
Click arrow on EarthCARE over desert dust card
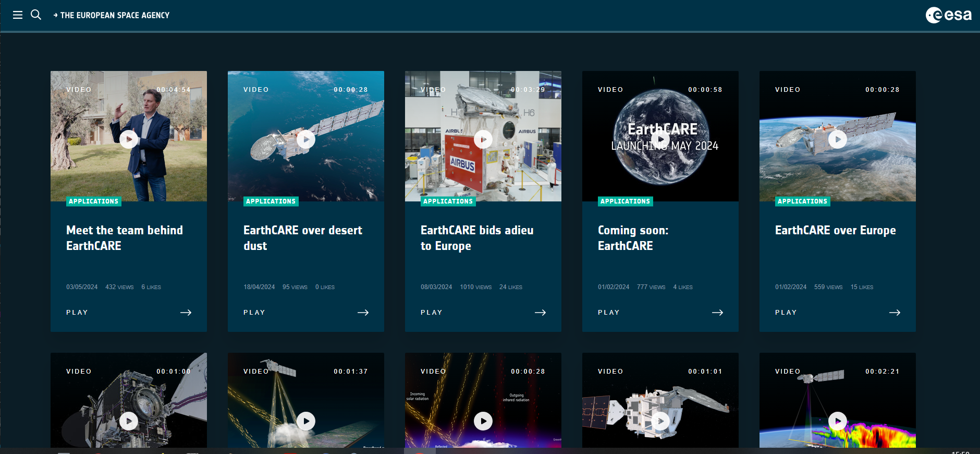(x=363, y=313)
